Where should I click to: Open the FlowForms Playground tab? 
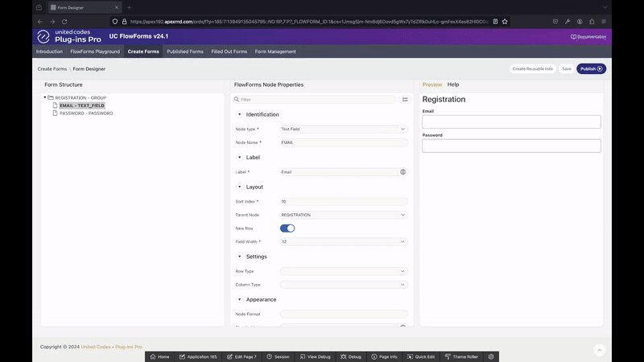pyautogui.click(x=95, y=51)
